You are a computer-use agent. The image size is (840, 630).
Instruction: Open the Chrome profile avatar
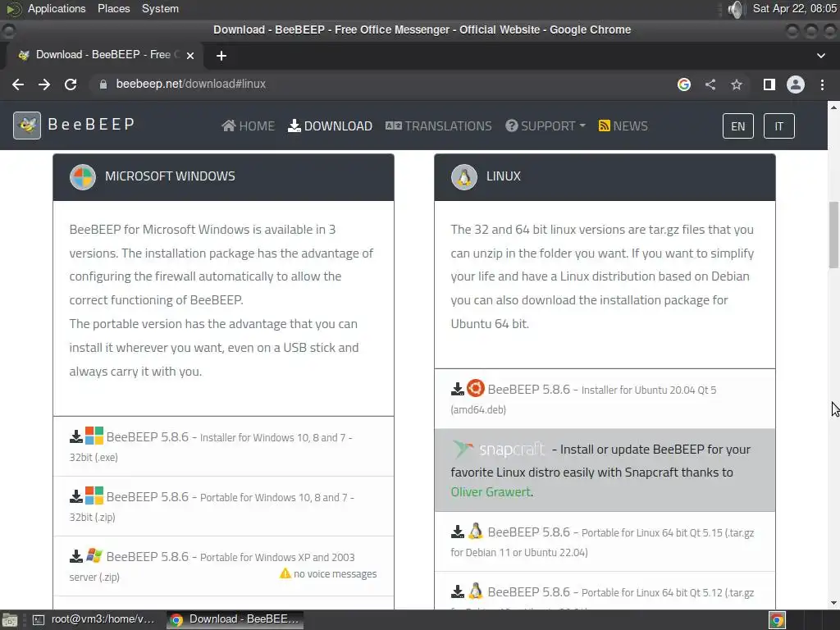796,84
